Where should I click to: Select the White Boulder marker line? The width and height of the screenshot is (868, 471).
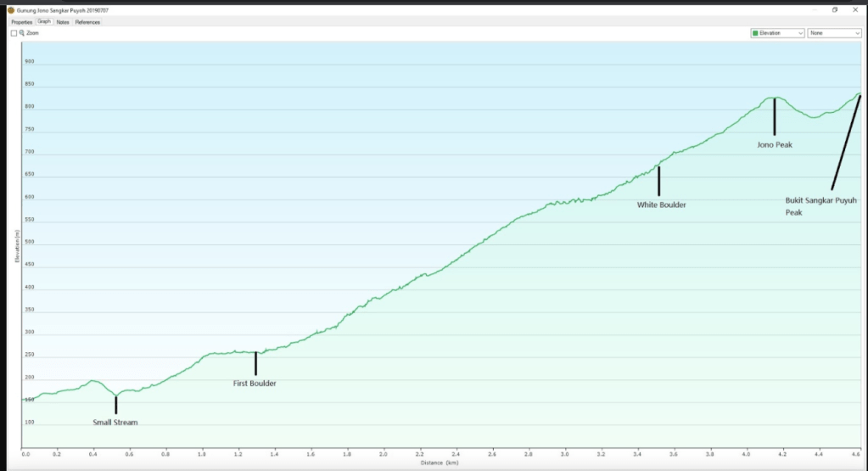click(658, 181)
